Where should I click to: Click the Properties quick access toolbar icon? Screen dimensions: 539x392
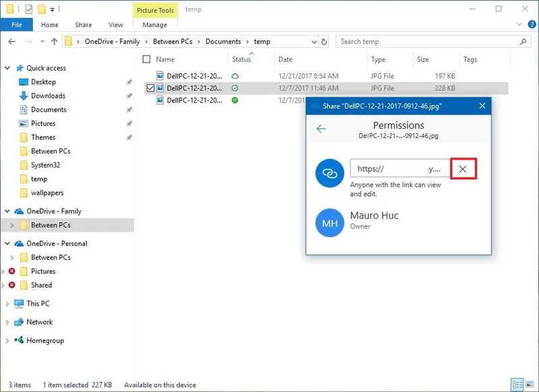29,9
